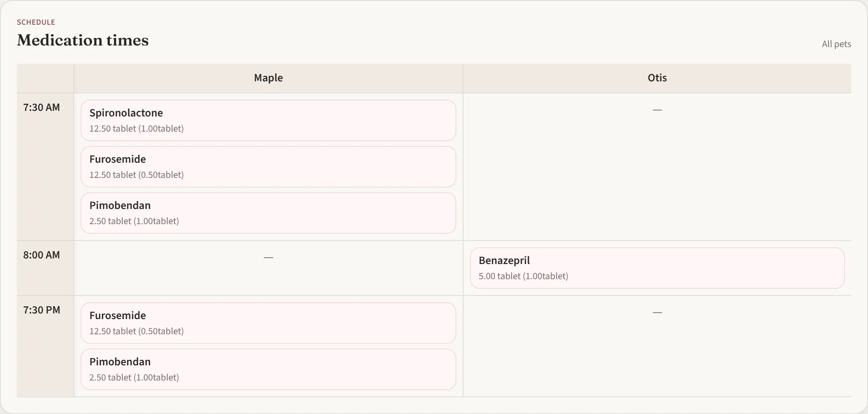The width and height of the screenshot is (868, 414).
Task: Click the empty top-left table header cell
Action: pyautogui.click(x=45, y=78)
